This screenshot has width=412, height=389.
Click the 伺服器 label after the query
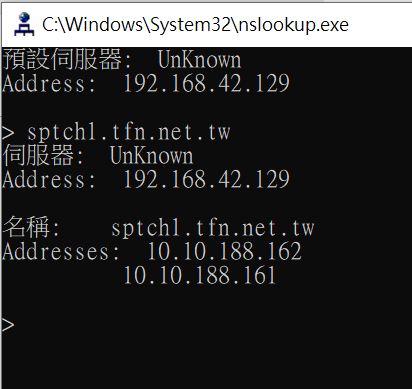[38, 155]
